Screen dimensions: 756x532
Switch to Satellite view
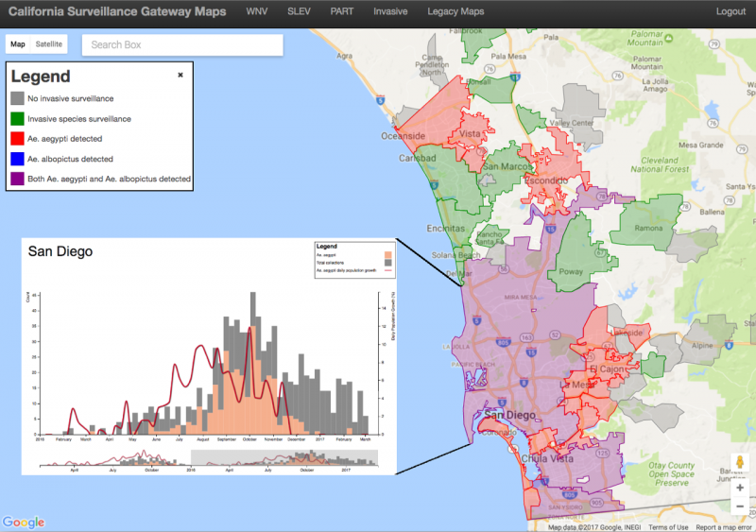pos(49,43)
